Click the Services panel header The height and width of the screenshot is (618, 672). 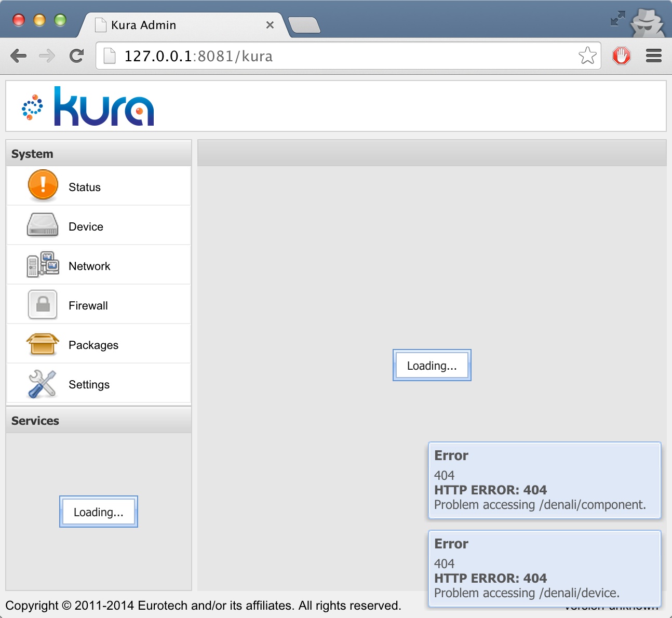click(x=99, y=420)
